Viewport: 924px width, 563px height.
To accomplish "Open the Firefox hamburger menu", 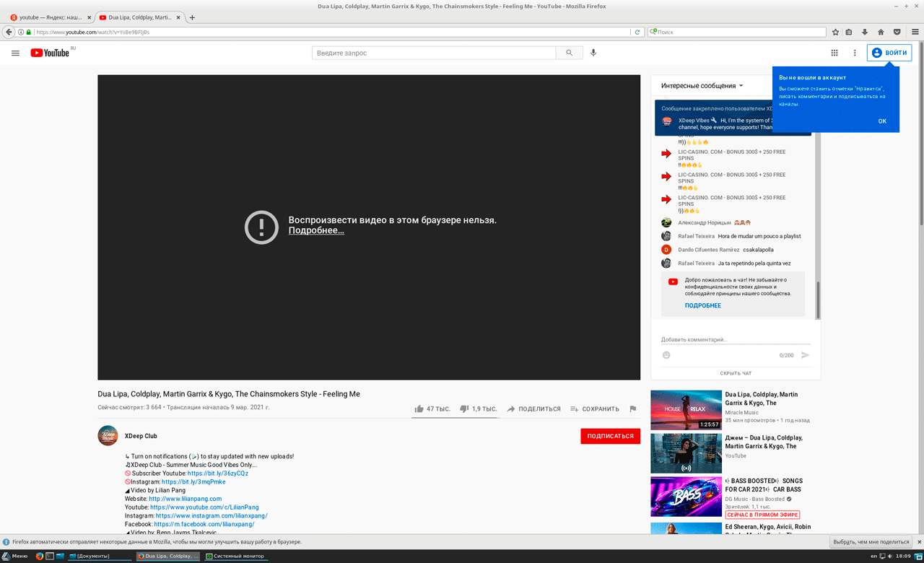I will tap(915, 32).
